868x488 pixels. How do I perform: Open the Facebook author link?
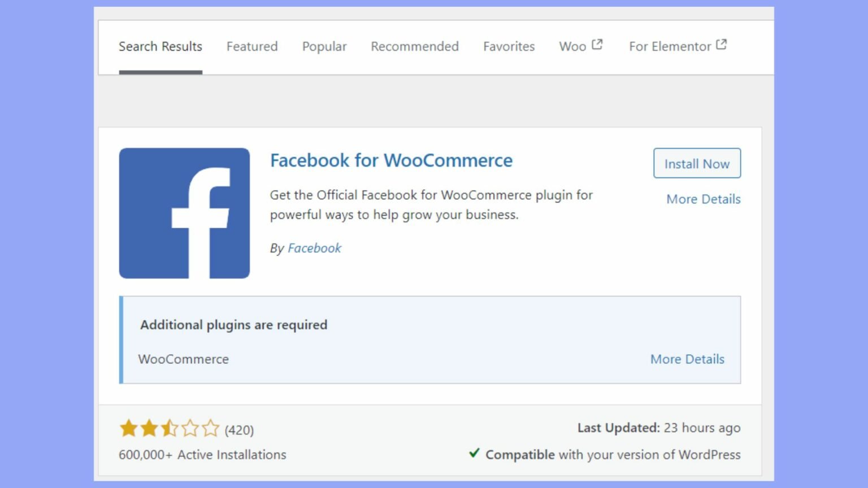pyautogui.click(x=314, y=248)
